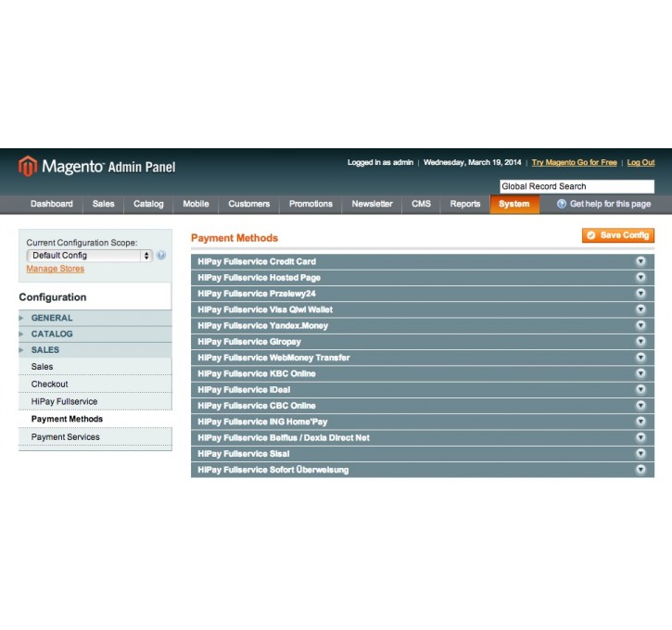The image size is (672, 630).
Task: Click the HiPay Fullservice iDeal title
Action: tap(244, 390)
